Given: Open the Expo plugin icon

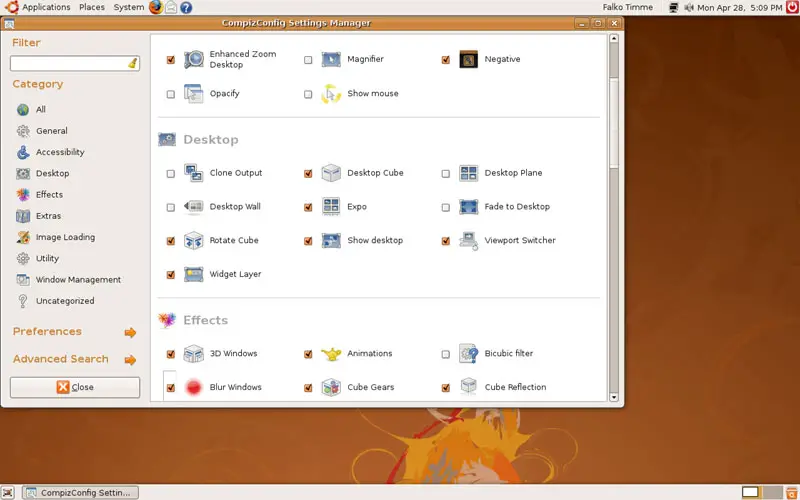Looking at the screenshot, I should 331,207.
